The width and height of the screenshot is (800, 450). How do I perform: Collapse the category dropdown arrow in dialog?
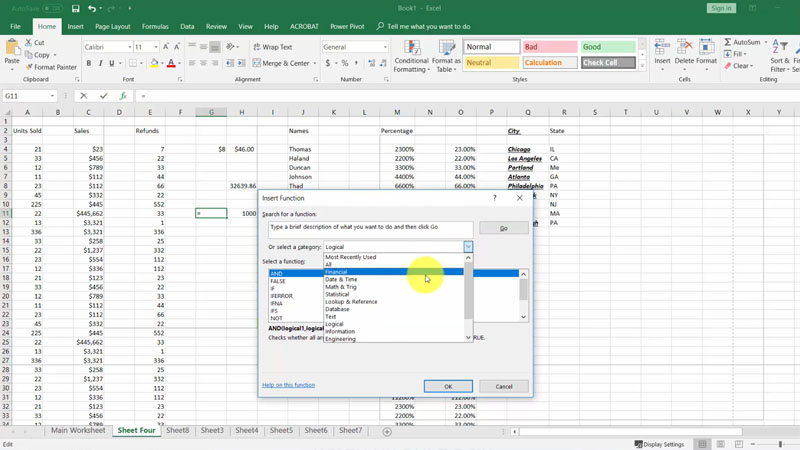(467, 246)
